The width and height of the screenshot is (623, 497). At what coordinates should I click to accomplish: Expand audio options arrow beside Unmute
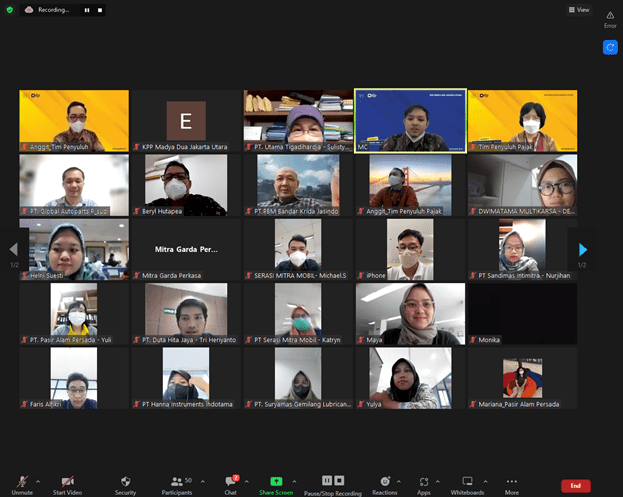tap(40, 479)
